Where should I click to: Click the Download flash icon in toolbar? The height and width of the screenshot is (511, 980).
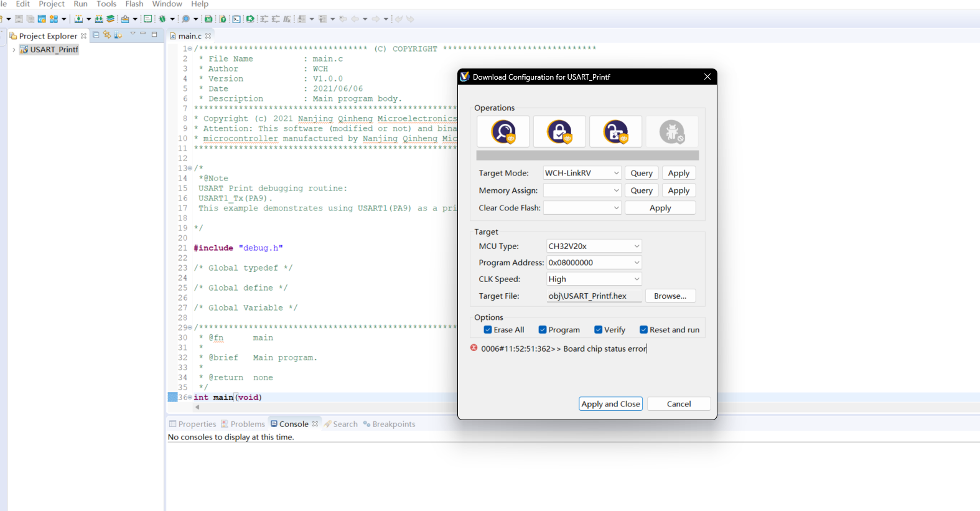pyautogui.click(x=125, y=19)
